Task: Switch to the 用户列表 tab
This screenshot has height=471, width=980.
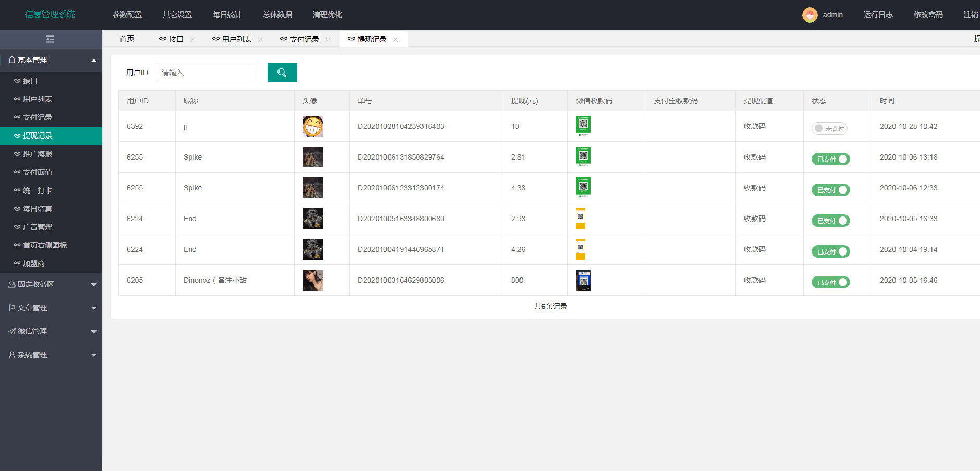Action: 237,39
